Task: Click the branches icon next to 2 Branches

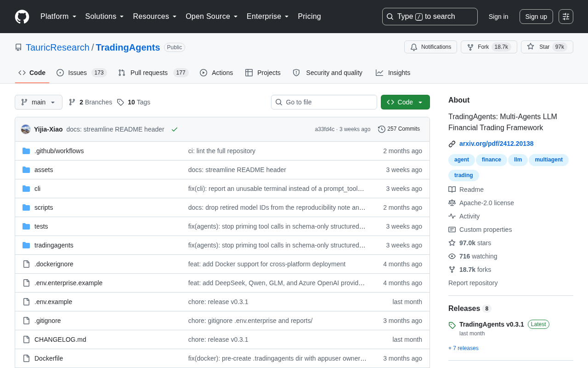Action: pyautogui.click(x=72, y=102)
